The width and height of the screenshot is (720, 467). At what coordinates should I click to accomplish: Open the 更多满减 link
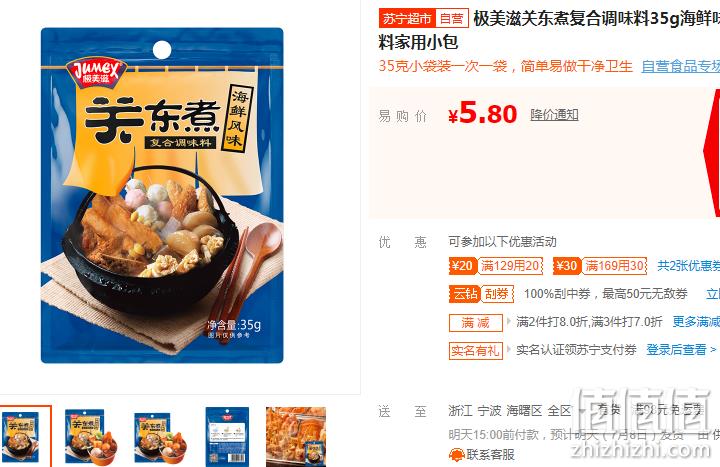[x=696, y=322]
